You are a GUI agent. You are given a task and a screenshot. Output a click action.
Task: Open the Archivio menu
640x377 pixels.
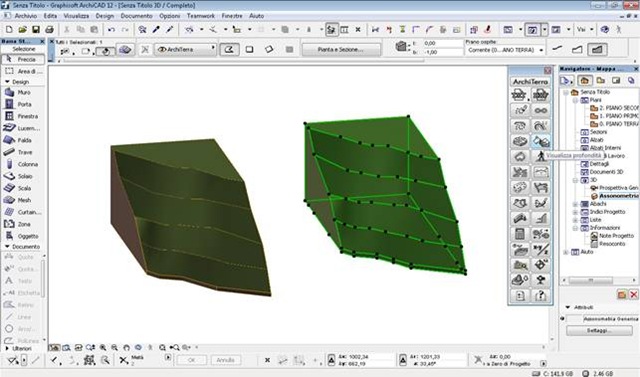coord(26,16)
